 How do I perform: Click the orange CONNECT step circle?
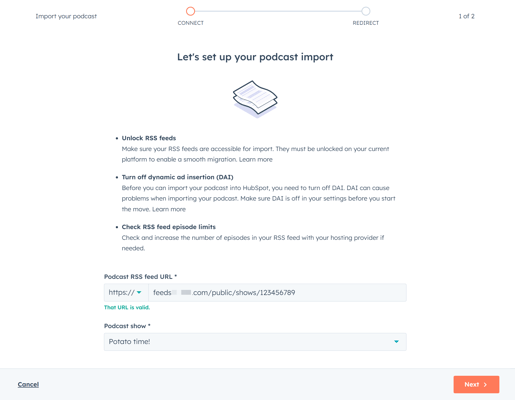point(190,11)
